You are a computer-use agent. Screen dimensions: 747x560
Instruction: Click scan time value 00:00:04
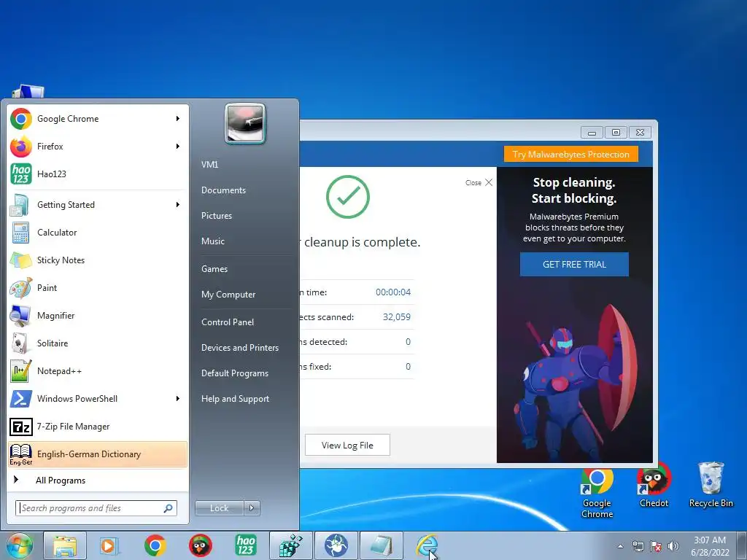tap(393, 292)
